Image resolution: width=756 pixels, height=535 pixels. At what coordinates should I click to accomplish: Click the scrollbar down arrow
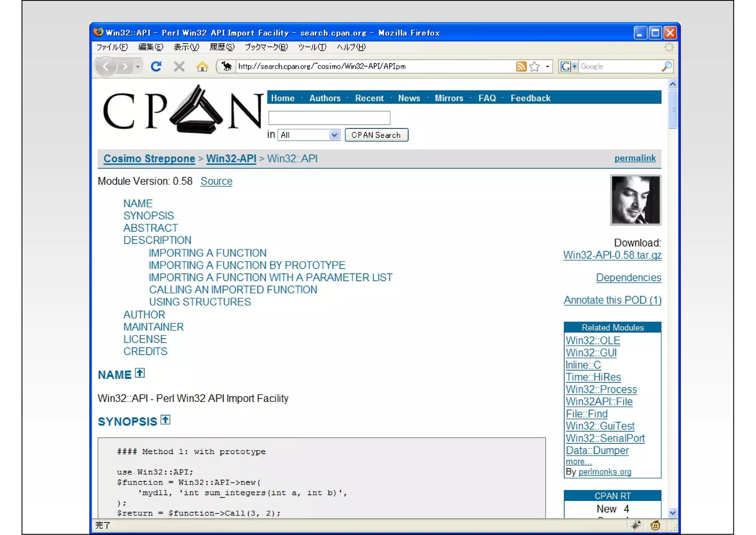tap(673, 513)
